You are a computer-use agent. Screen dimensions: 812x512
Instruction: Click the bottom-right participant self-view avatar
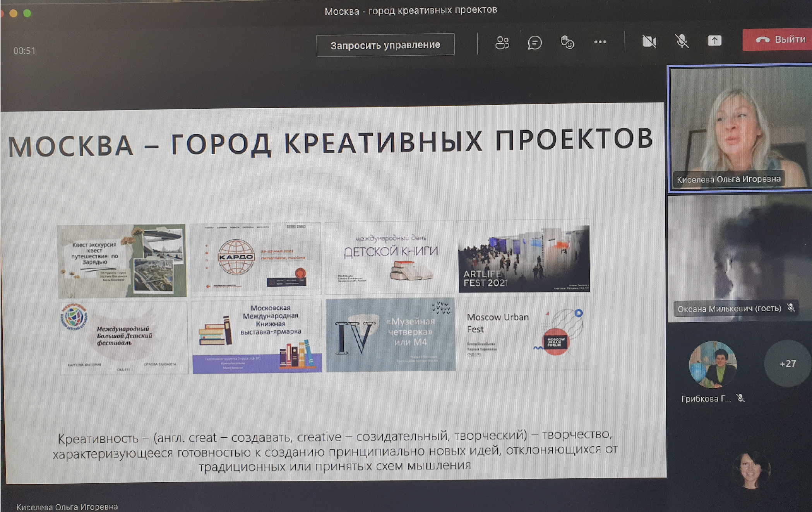click(x=751, y=470)
